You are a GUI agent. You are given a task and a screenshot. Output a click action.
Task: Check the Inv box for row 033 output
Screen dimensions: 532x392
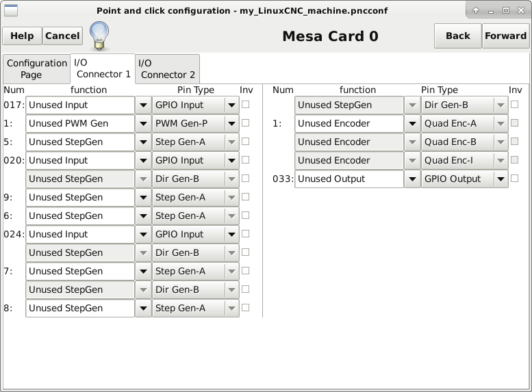pos(514,179)
